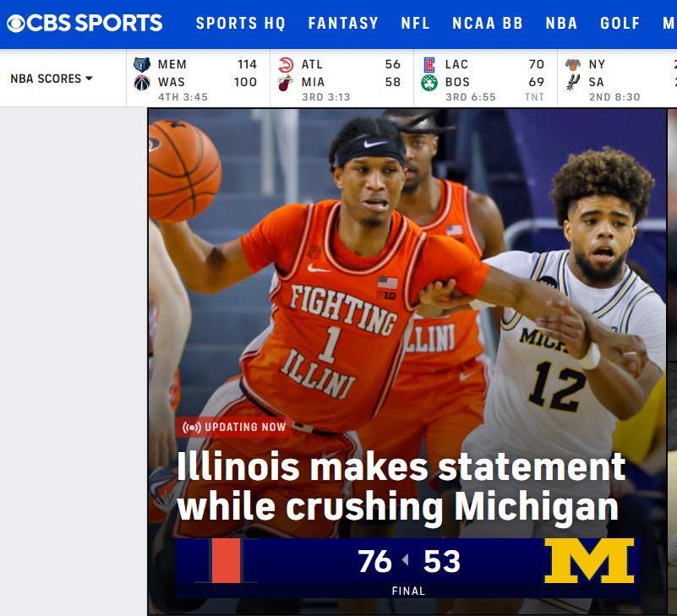This screenshot has height=616, width=677.
Task: Expand the NBA Scores dropdown
Action: point(52,79)
